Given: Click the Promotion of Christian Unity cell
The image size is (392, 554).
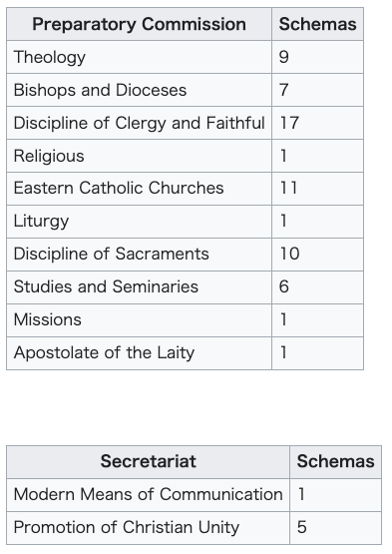Looking at the screenshot, I should (x=148, y=527).
